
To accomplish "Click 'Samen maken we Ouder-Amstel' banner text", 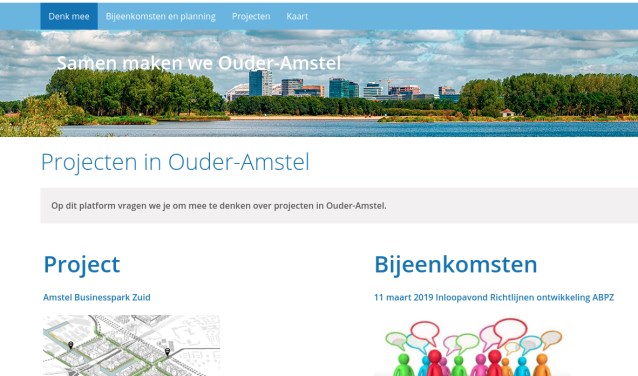I will (x=199, y=63).
